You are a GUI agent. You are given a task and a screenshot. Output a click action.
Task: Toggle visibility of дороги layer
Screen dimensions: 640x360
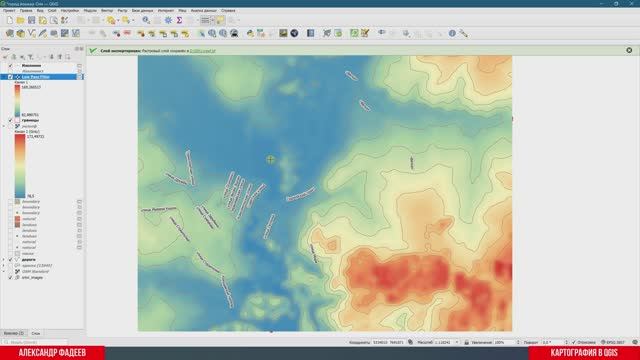pyautogui.click(x=11, y=259)
